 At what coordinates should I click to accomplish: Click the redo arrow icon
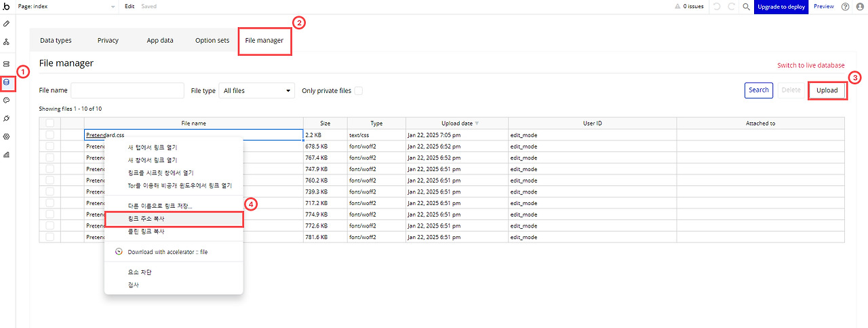(731, 6)
